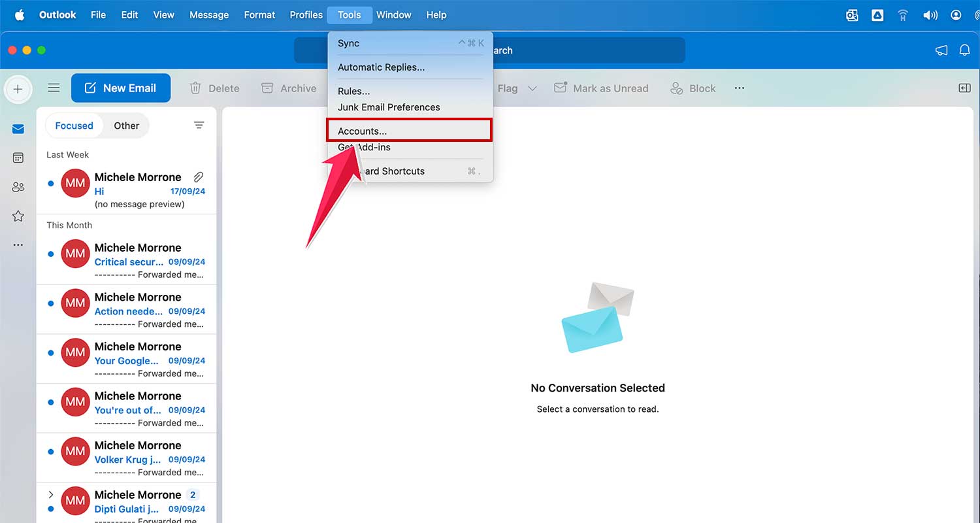The height and width of the screenshot is (523, 980).
Task: Open notifications via the bell icon
Action: point(965,49)
